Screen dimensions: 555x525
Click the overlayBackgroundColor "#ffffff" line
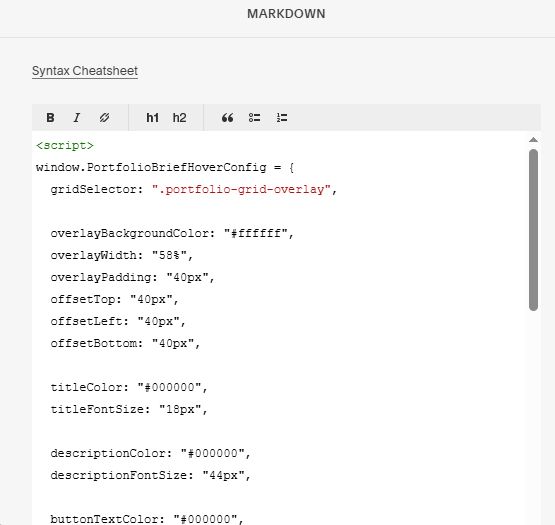172,233
